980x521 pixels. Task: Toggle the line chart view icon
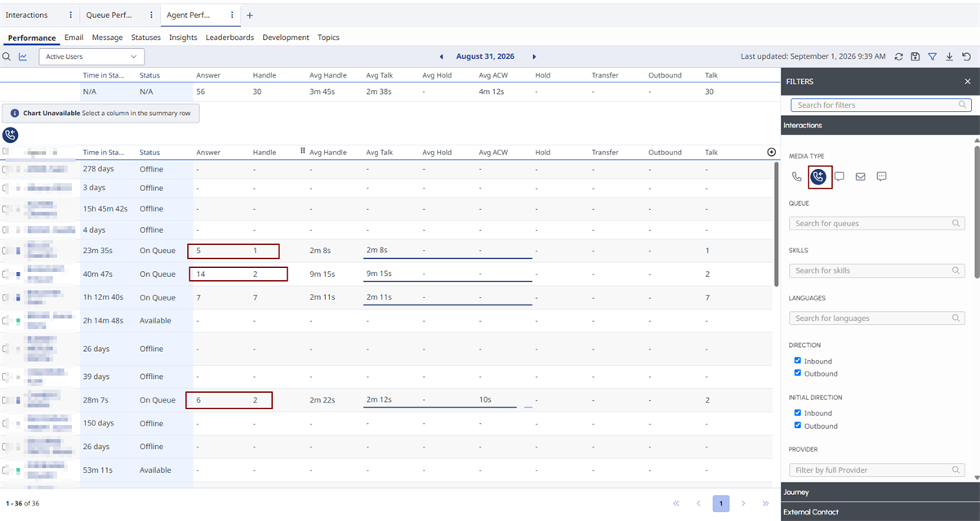click(23, 57)
